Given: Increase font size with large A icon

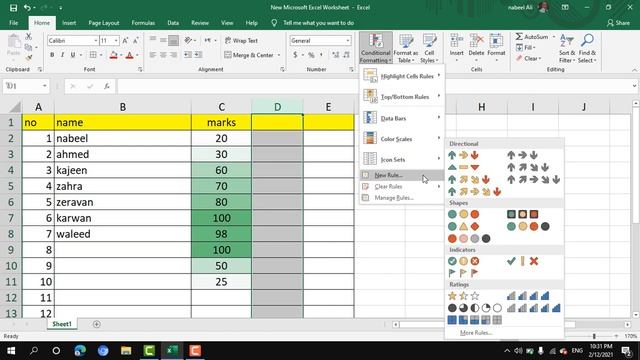Looking at the screenshot, I should tap(125, 40).
